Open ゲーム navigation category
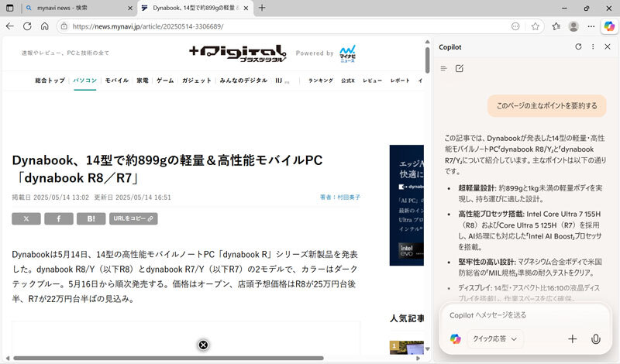The image size is (620, 364). 165,81
